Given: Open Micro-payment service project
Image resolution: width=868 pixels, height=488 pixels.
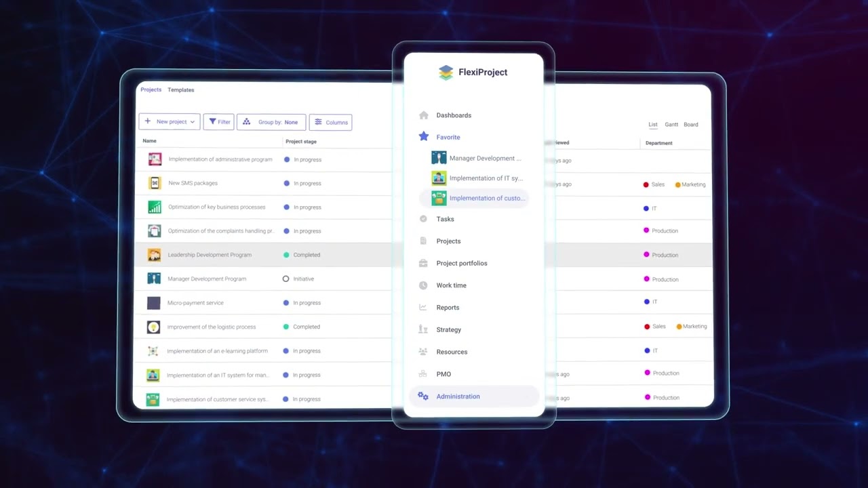Looking at the screenshot, I should pyautogui.click(x=195, y=303).
